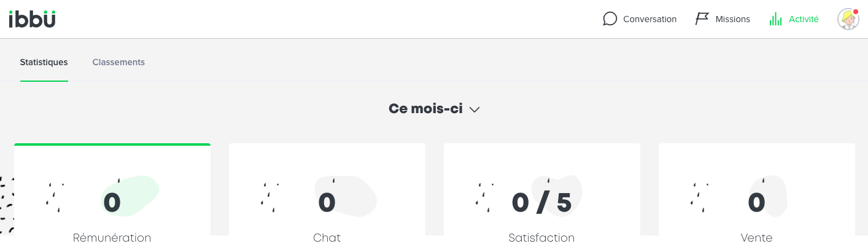Switch to the Statistiques tab

click(44, 62)
